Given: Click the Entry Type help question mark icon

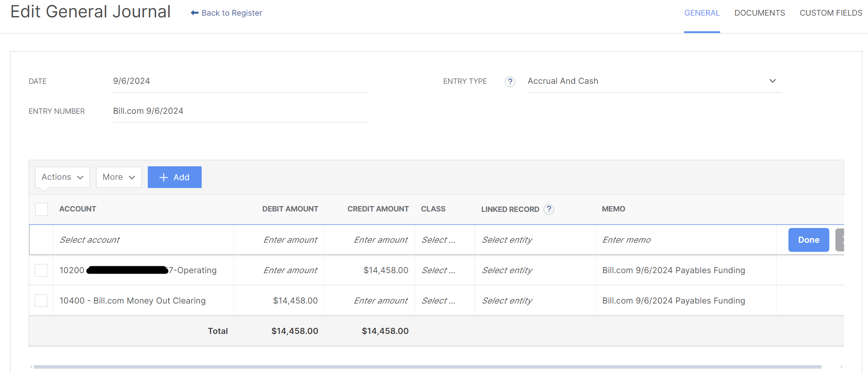Looking at the screenshot, I should (x=510, y=82).
